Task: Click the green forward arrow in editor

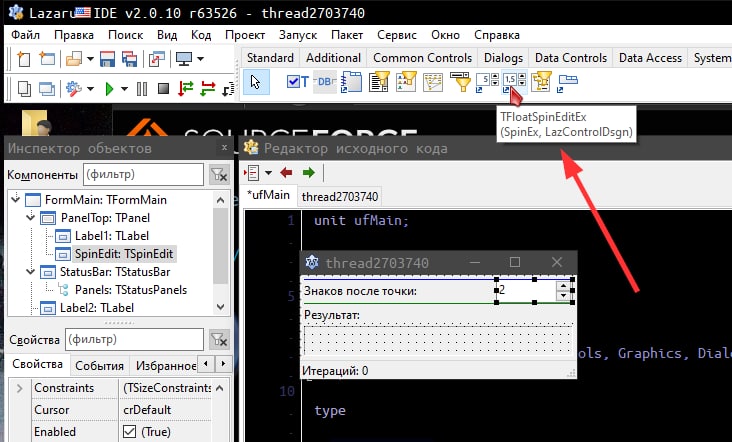Action: coord(309,173)
